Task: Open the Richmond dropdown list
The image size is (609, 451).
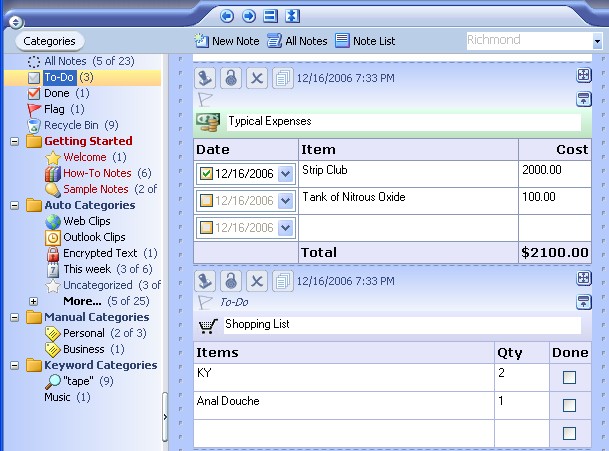Action: pyautogui.click(x=595, y=42)
